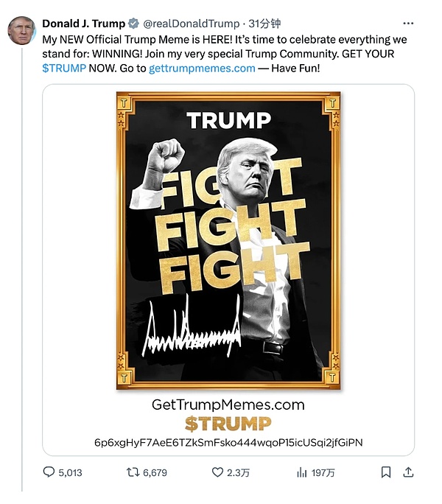Click the blue verified badge
This screenshot has height=504, width=442.
(133, 24)
